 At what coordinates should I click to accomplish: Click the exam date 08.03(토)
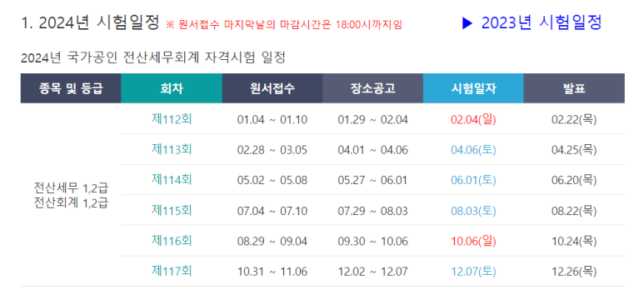click(x=473, y=211)
